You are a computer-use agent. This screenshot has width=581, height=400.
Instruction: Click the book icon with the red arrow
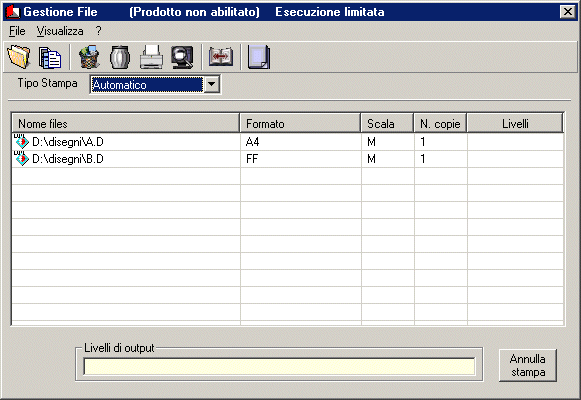click(221, 57)
